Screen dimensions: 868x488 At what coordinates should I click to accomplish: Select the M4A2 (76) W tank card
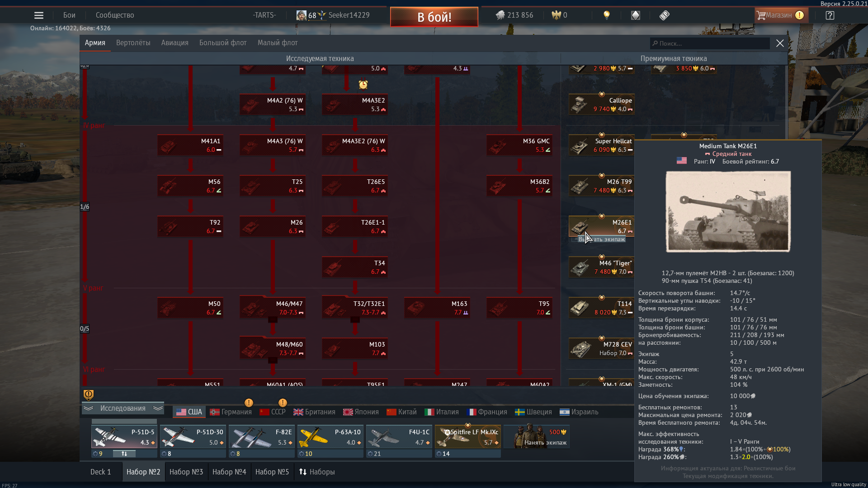[273, 104]
